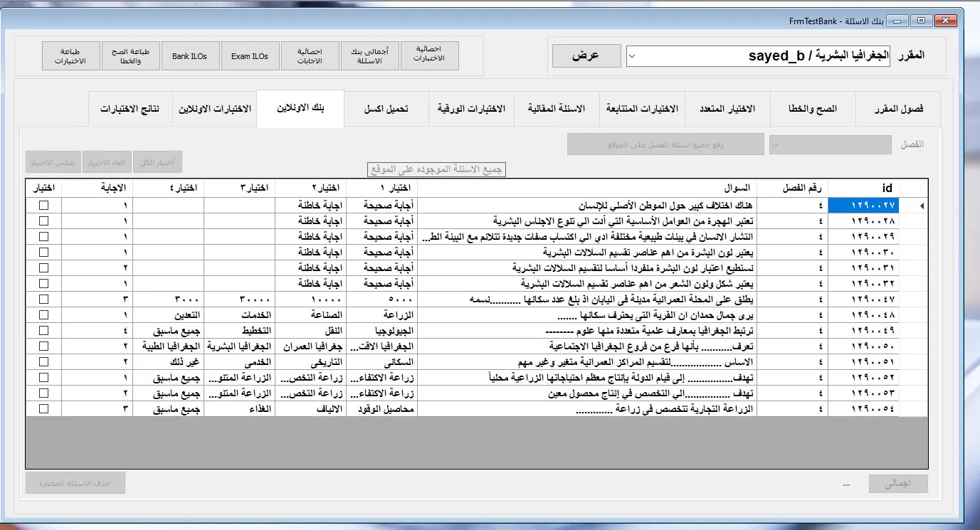
Task: Switch to the الاختبارات الاونلاين tab
Action: click(214, 109)
